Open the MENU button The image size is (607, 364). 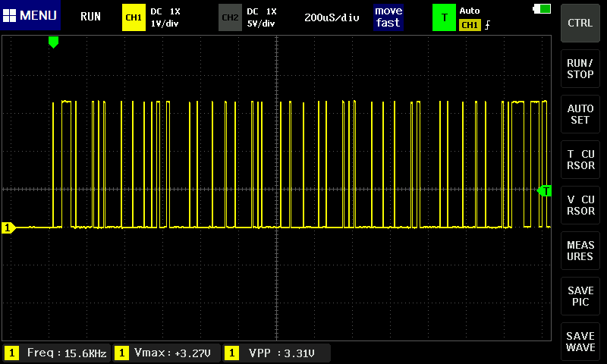30,16
